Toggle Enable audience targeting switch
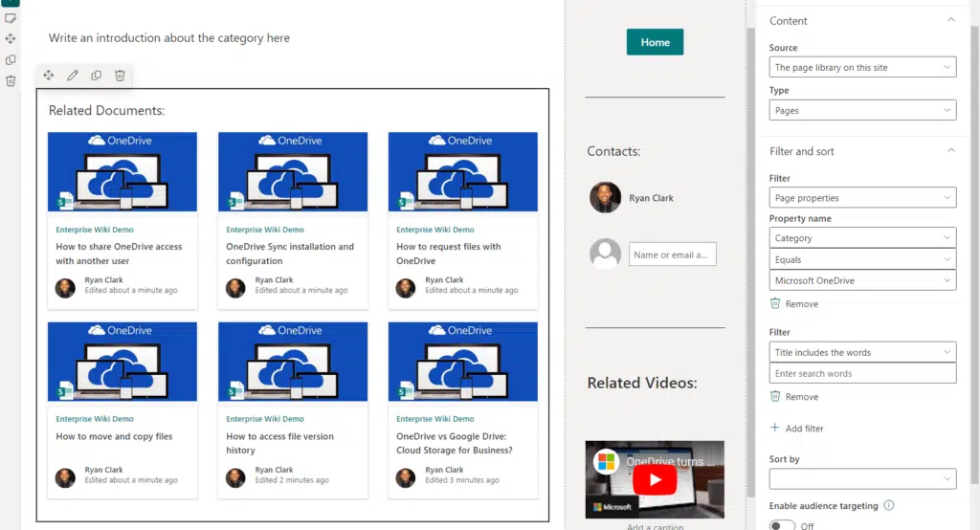The height and width of the screenshot is (530, 980). (x=782, y=525)
